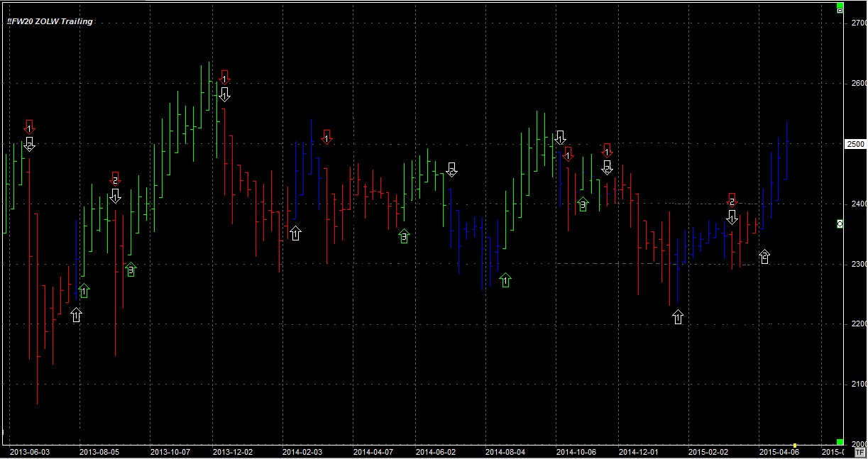Click the TF timeframe button
Image resolution: width=868 pixels, height=459 pixels.
860,452
